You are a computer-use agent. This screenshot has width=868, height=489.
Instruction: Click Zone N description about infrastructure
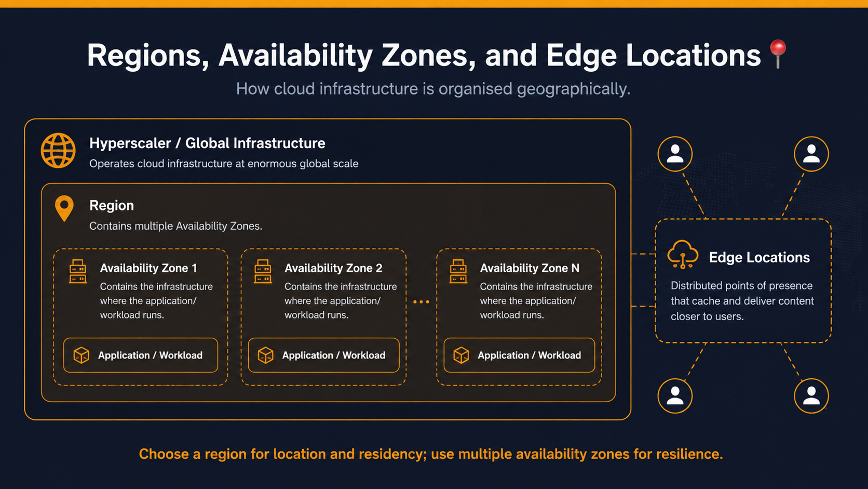(x=536, y=301)
